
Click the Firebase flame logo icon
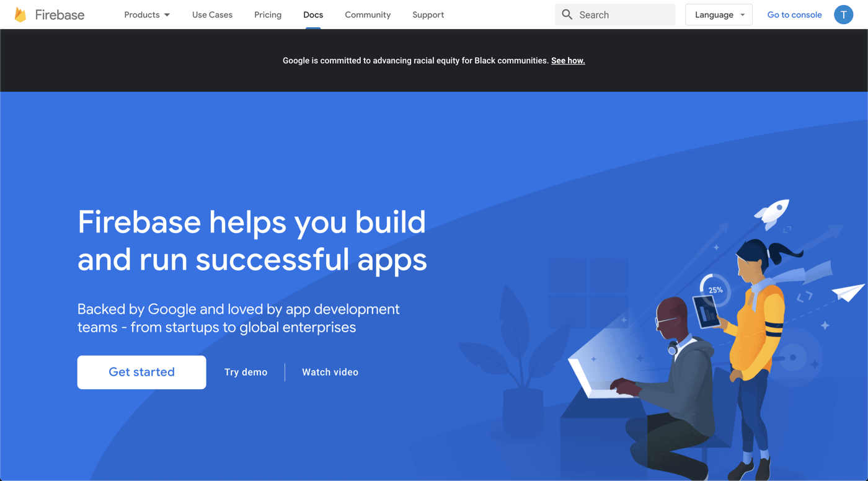click(20, 15)
